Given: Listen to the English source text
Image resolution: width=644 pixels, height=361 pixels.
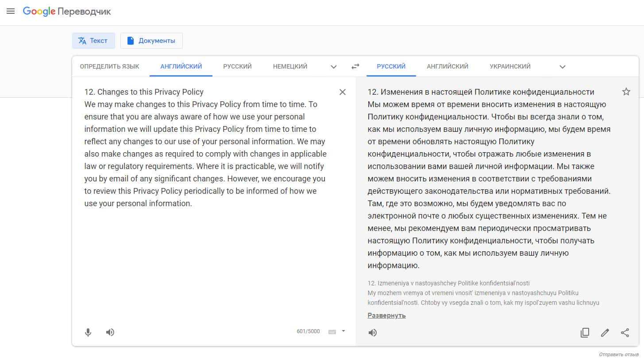Looking at the screenshot, I should tap(110, 332).
